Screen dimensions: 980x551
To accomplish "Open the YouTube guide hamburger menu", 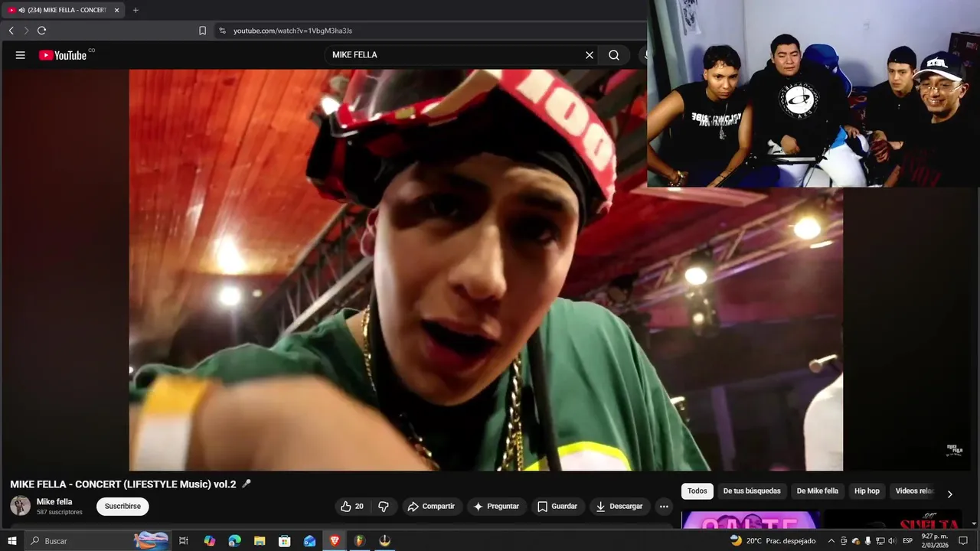I will (21, 55).
